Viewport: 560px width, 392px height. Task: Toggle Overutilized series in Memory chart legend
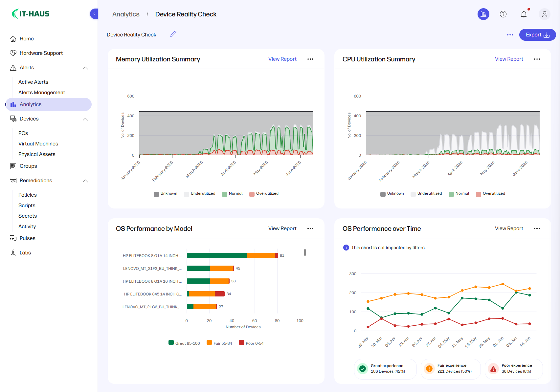point(264,194)
